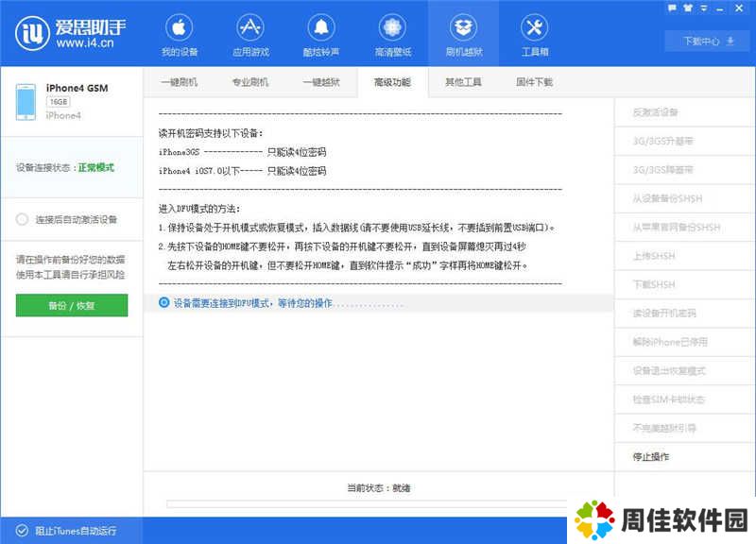Viewport: 756px width, 544px height.
Task: Click 反激活设备 in the right panel
Action: point(684,112)
